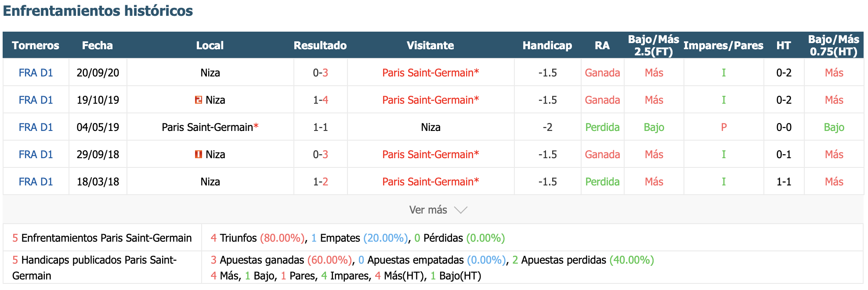Click the Torneros column header

click(x=36, y=45)
